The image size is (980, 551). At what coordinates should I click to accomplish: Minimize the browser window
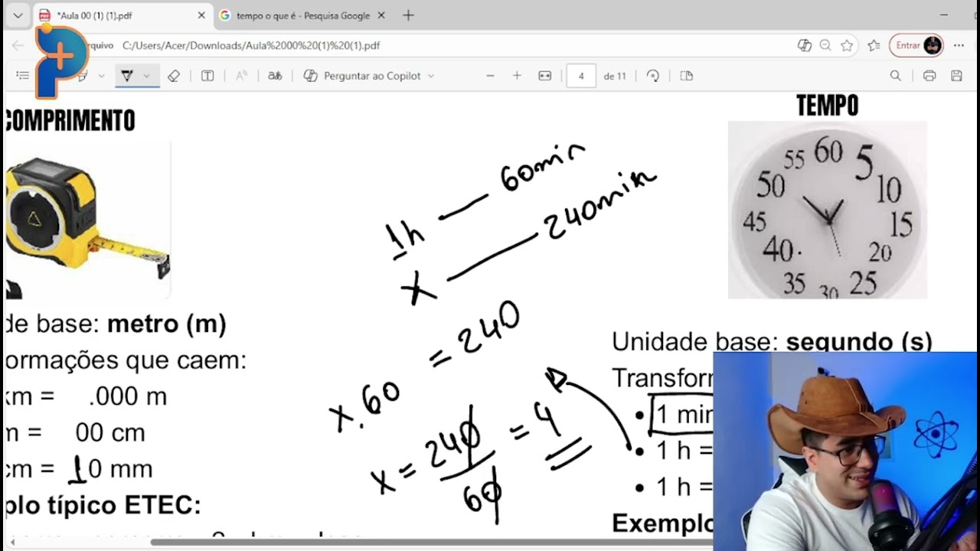click(x=944, y=15)
